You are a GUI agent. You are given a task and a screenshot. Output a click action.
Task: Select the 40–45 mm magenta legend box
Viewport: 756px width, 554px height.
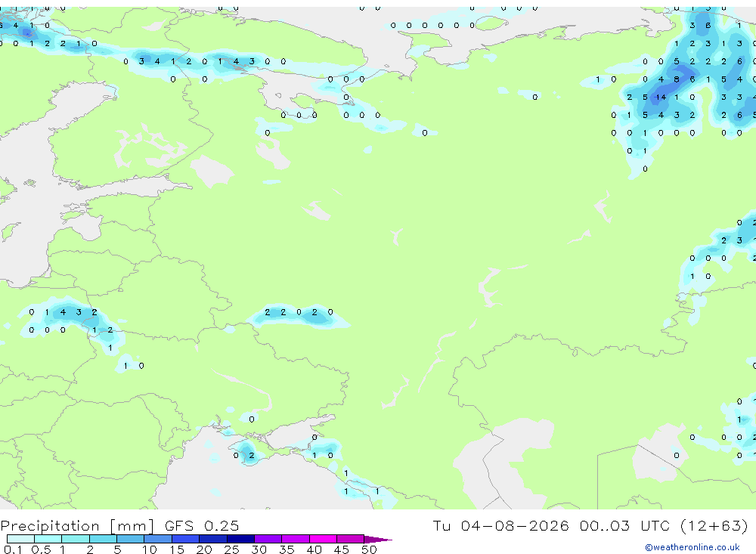click(x=323, y=539)
